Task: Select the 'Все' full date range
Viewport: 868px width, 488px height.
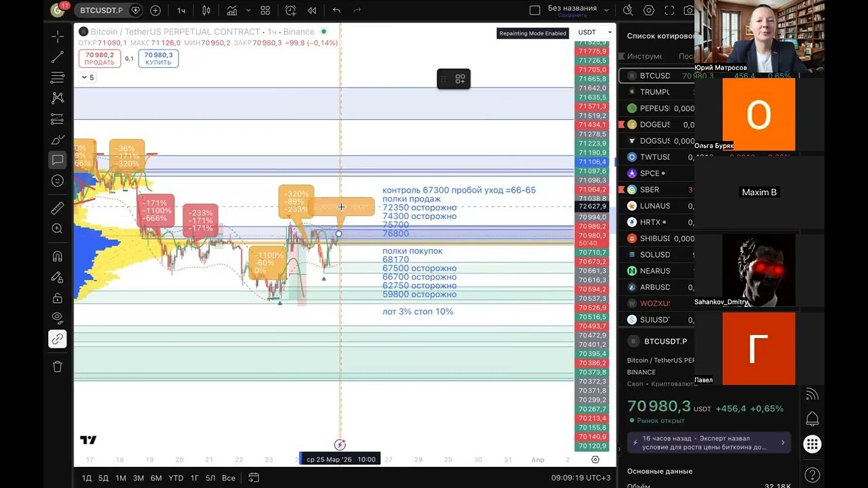Action: click(x=229, y=478)
